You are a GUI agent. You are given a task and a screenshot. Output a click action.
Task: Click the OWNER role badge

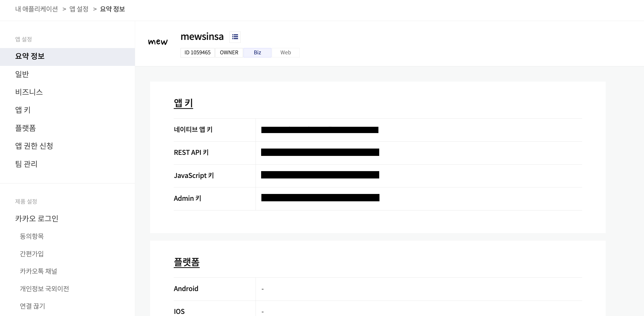pyautogui.click(x=229, y=52)
